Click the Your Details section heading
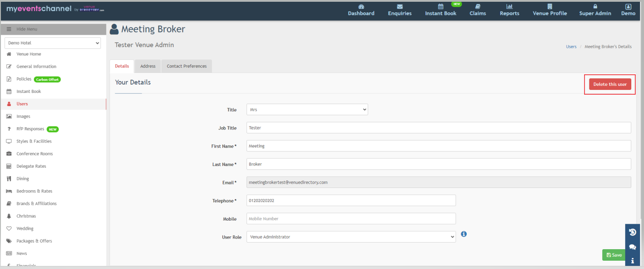The image size is (644, 269). [133, 82]
